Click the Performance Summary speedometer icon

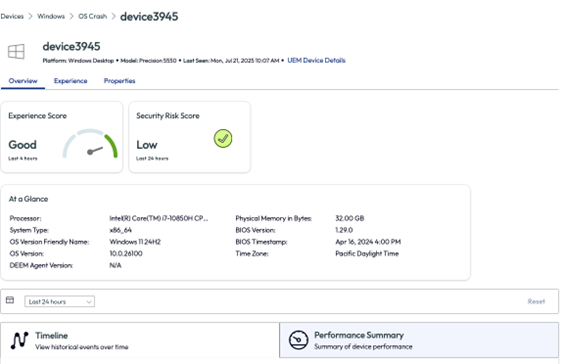click(299, 340)
